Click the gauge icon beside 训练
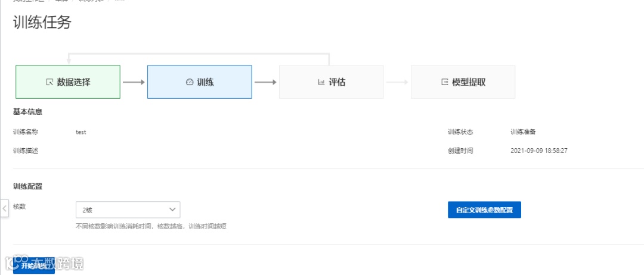644x275 pixels. (x=190, y=82)
